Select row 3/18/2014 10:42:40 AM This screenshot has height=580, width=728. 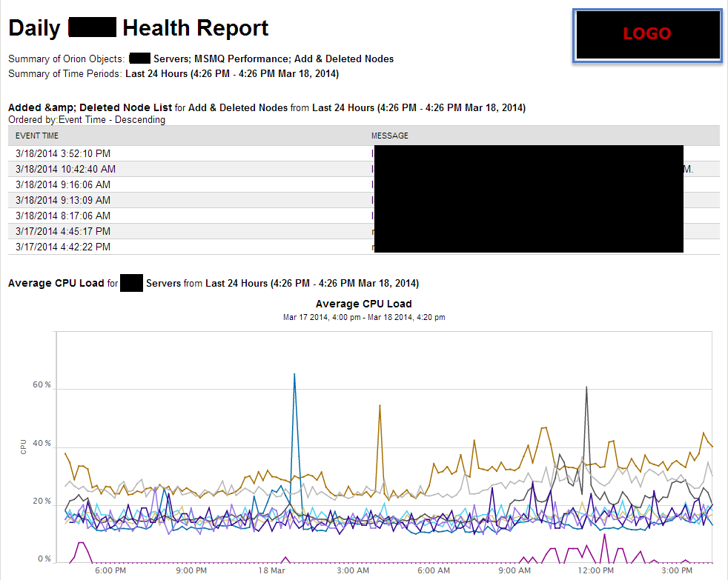click(363, 169)
